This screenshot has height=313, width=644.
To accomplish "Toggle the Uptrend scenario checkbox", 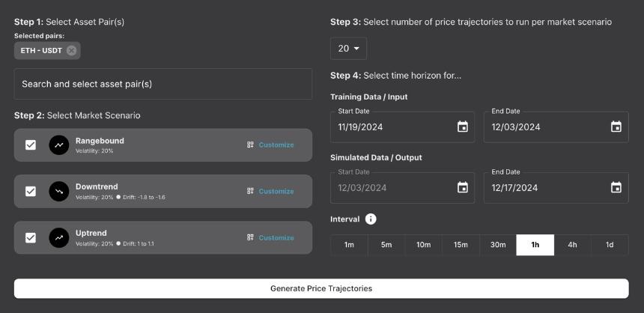I will [31, 238].
